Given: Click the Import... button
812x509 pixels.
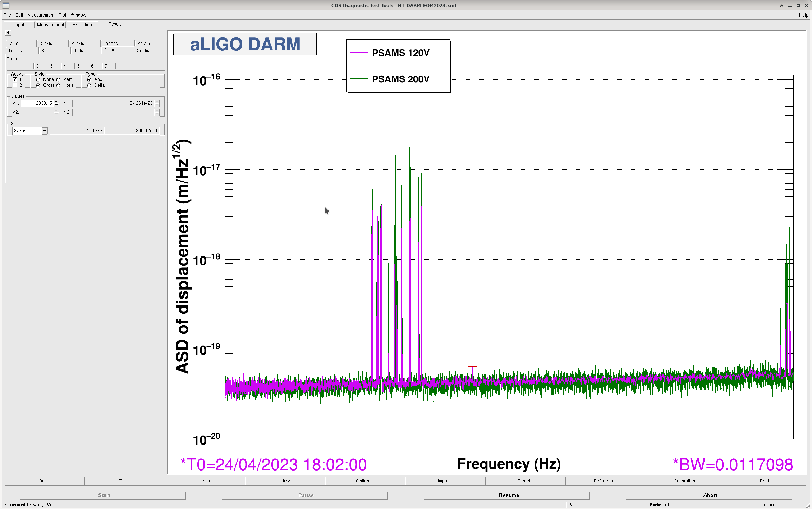Looking at the screenshot, I should pyautogui.click(x=445, y=481).
